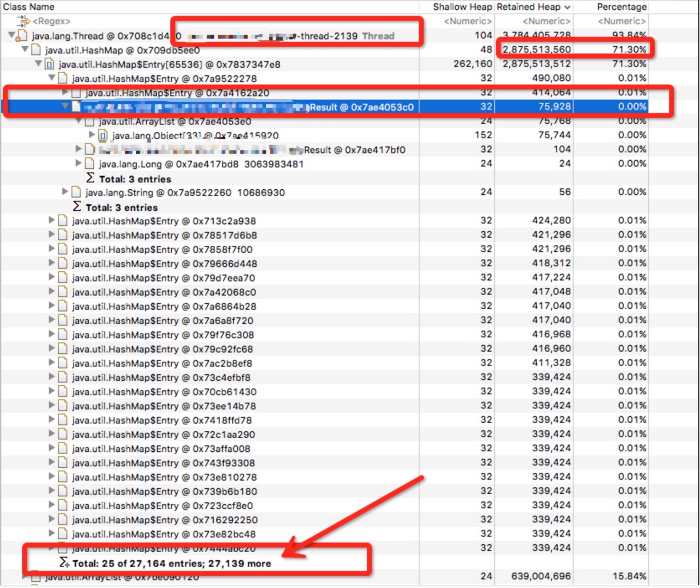
Task: Click the icon of HashMap$Entry @ 0x78517d6b8
Action: 63,235
